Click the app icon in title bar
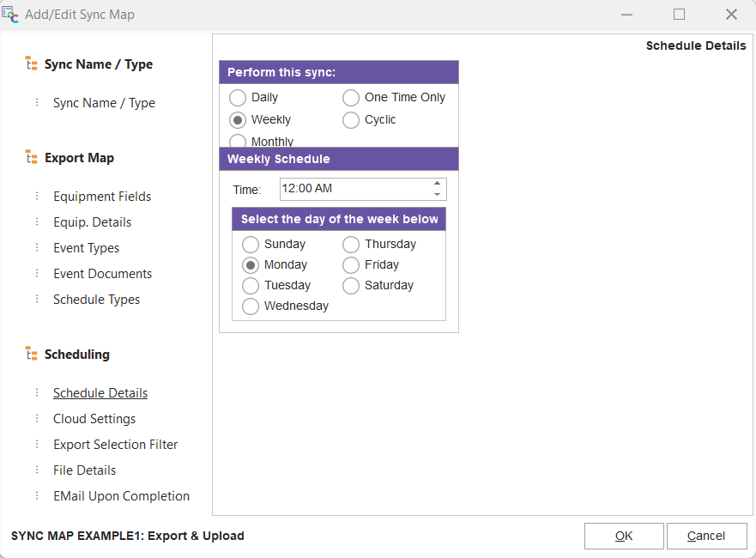Screen dimensions: 756x558 (11, 14)
